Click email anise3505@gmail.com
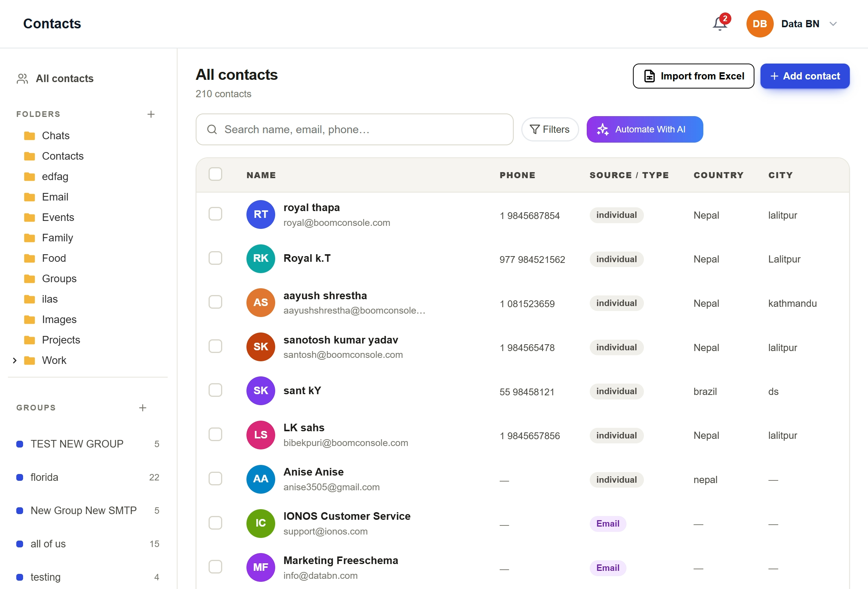This screenshot has height=589, width=868. [x=332, y=487]
